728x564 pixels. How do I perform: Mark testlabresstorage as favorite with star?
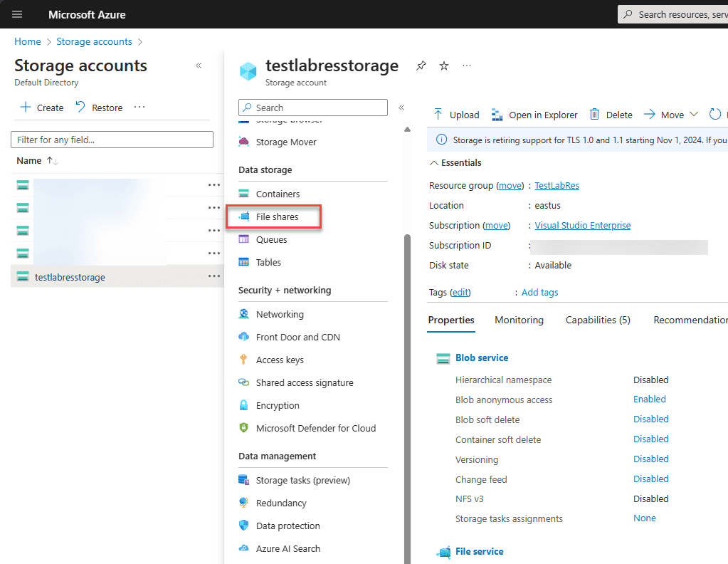click(444, 66)
